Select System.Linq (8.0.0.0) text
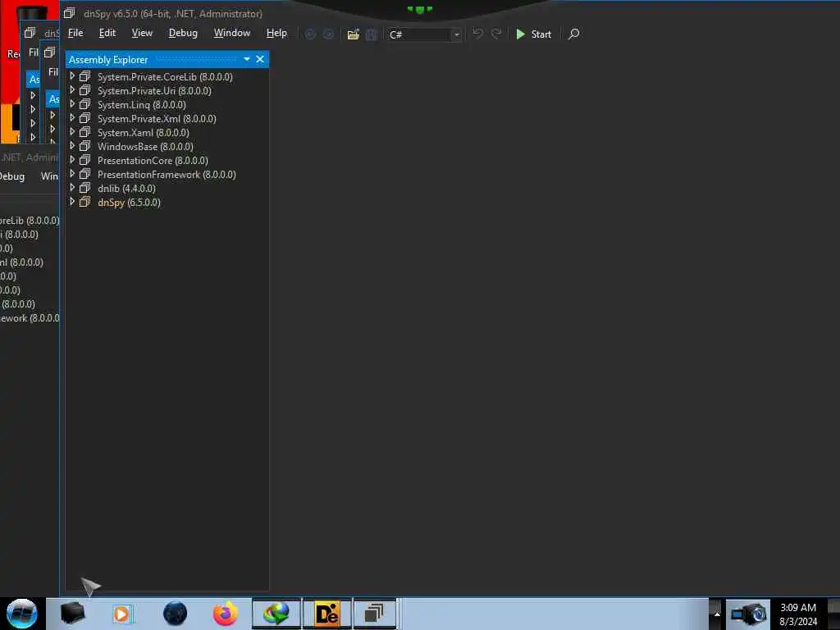Screen dimensions: 840x630 coord(141,104)
